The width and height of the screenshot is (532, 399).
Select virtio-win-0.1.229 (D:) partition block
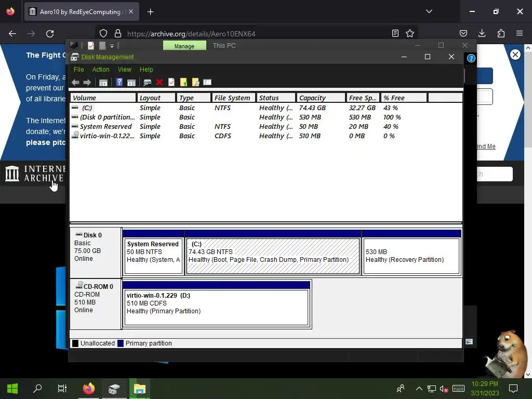pyautogui.click(x=217, y=303)
